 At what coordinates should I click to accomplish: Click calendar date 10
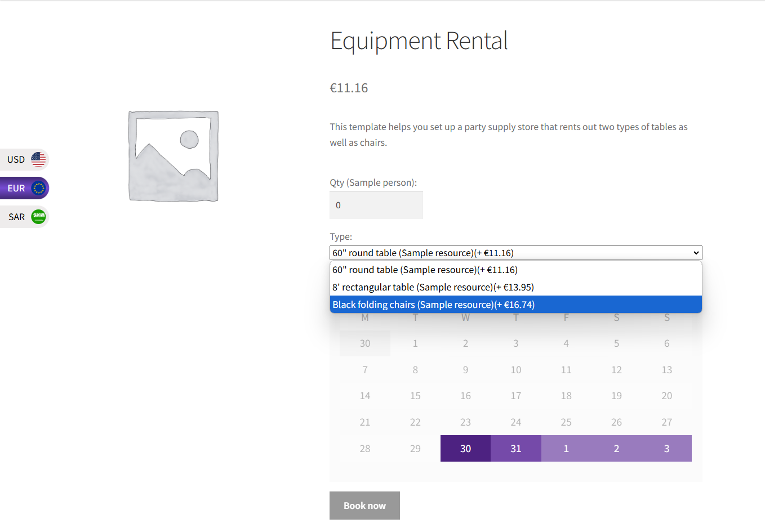(516, 370)
